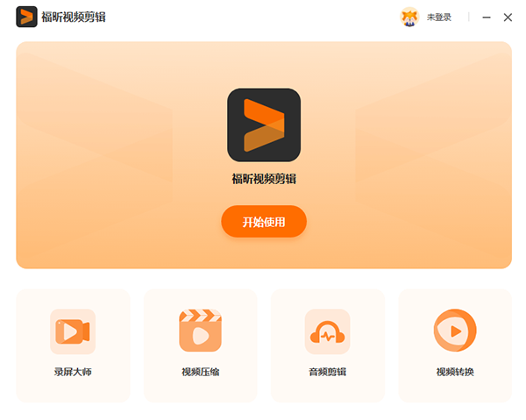The image size is (526, 420).
Task: Select the 视频转换 label
Action: pyautogui.click(x=455, y=372)
